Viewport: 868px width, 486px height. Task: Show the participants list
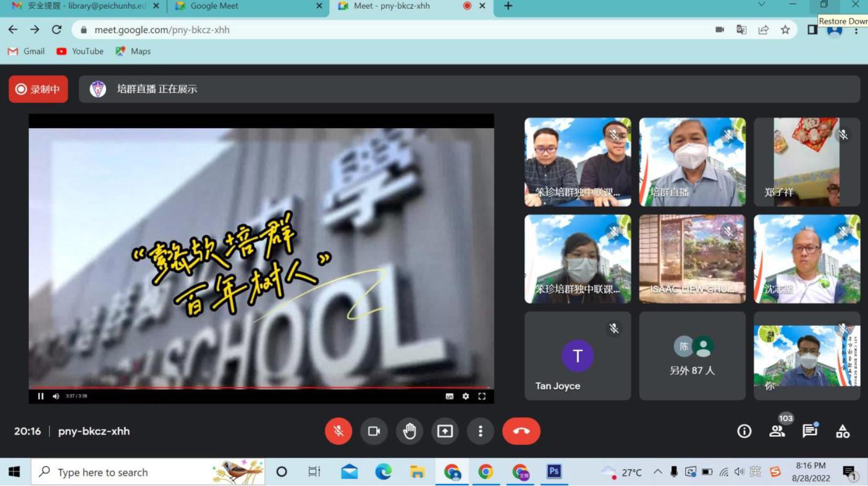(777, 431)
